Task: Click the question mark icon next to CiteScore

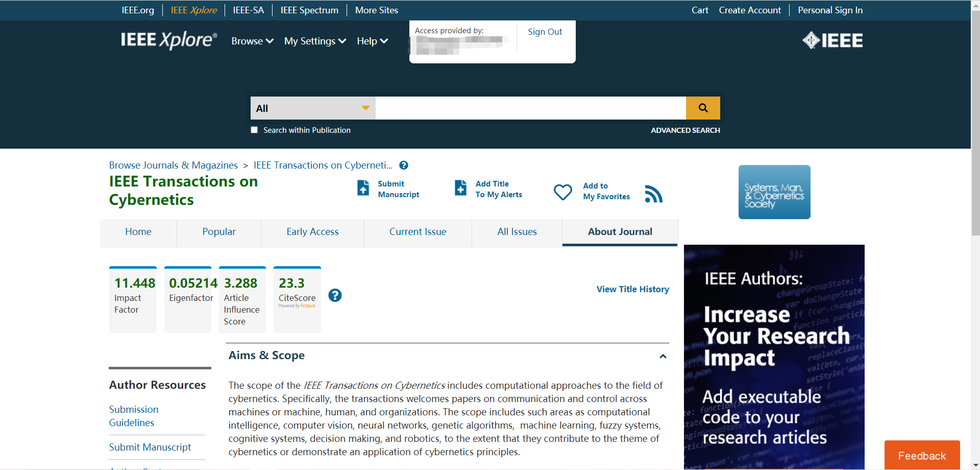Action: 335,295
